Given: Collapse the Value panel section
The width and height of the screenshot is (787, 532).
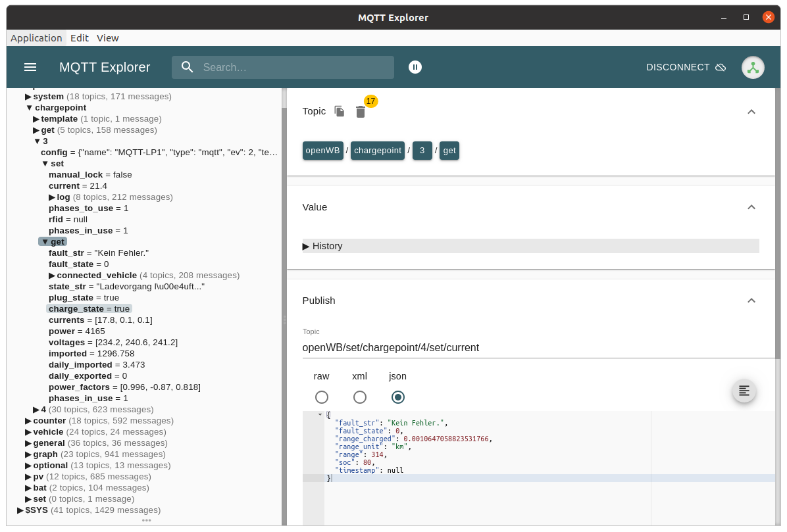Looking at the screenshot, I should pyautogui.click(x=751, y=207).
